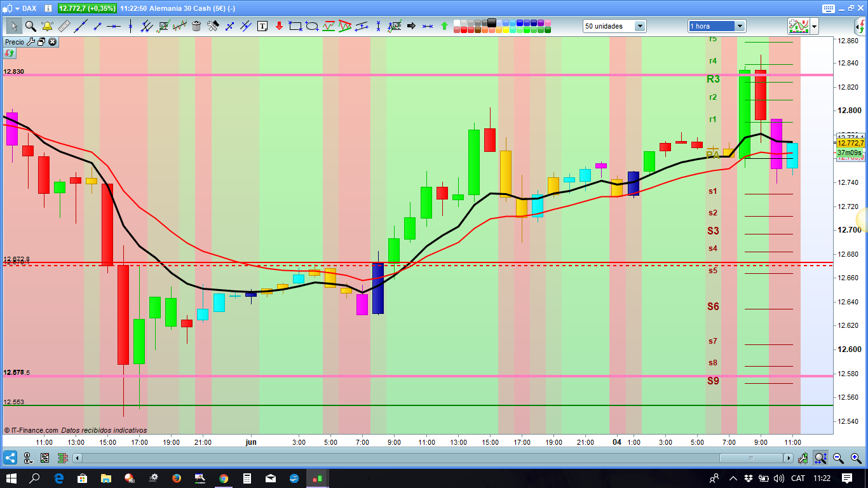The height and width of the screenshot is (488, 868).
Task: Open Precio panel wrench settings
Action: click(31, 42)
